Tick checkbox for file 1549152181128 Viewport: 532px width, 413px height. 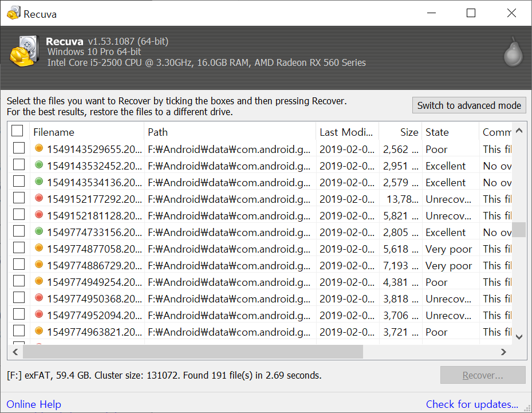click(19, 214)
